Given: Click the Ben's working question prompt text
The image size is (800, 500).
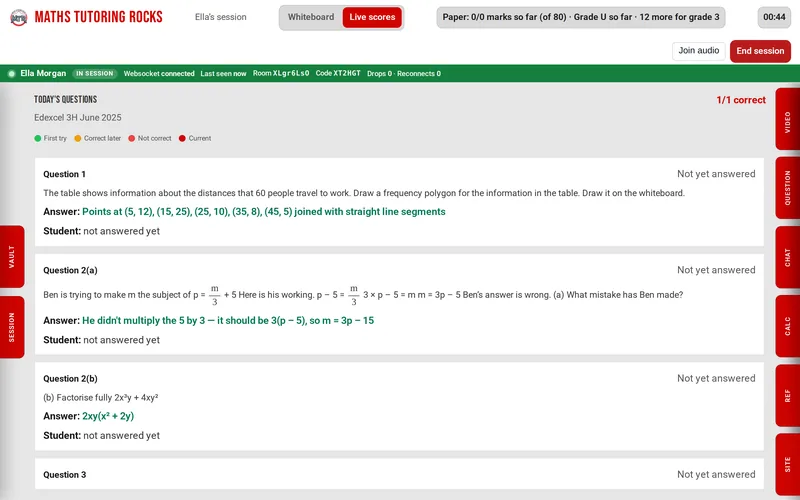Looking at the screenshot, I should point(363,295).
